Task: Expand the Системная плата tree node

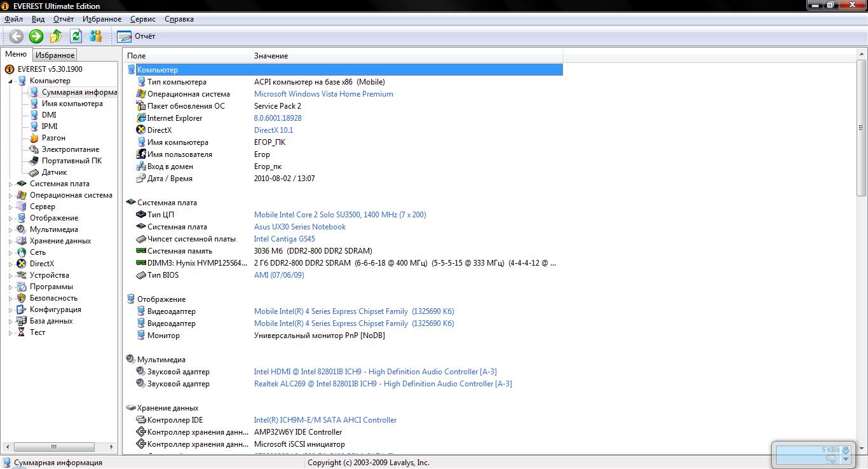Action: point(10,184)
